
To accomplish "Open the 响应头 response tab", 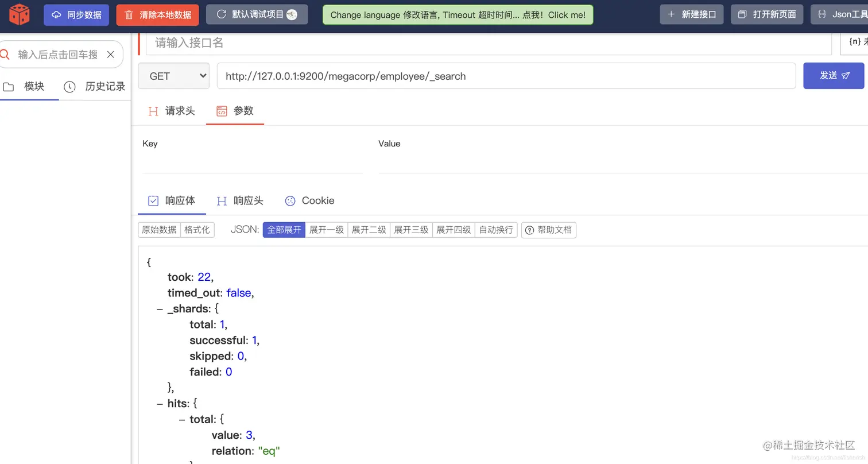I will tap(239, 201).
